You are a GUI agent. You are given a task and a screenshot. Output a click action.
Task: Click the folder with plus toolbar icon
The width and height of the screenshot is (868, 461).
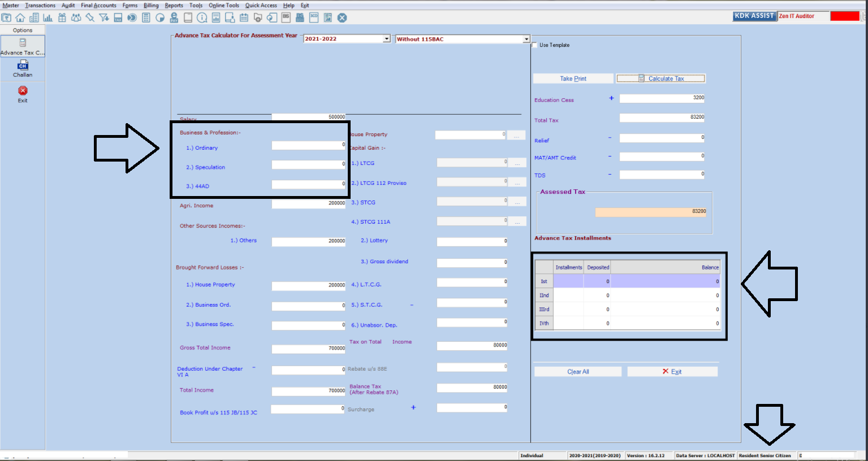tap(258, 18)
